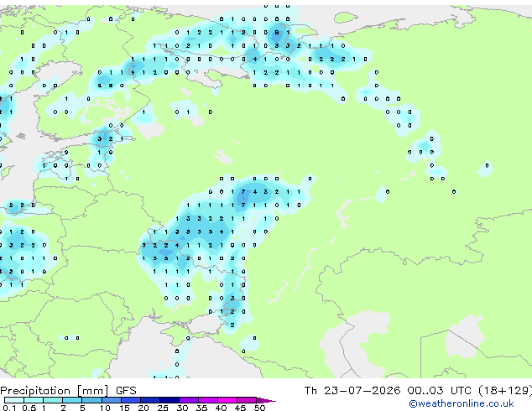
Task: Click the '35' legend scale label
Action: point(201,408)
